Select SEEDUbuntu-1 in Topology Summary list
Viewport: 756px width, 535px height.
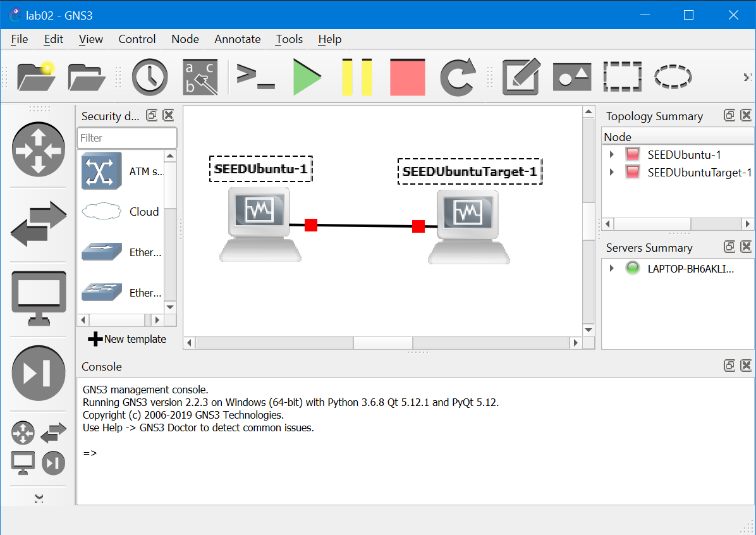684,155
